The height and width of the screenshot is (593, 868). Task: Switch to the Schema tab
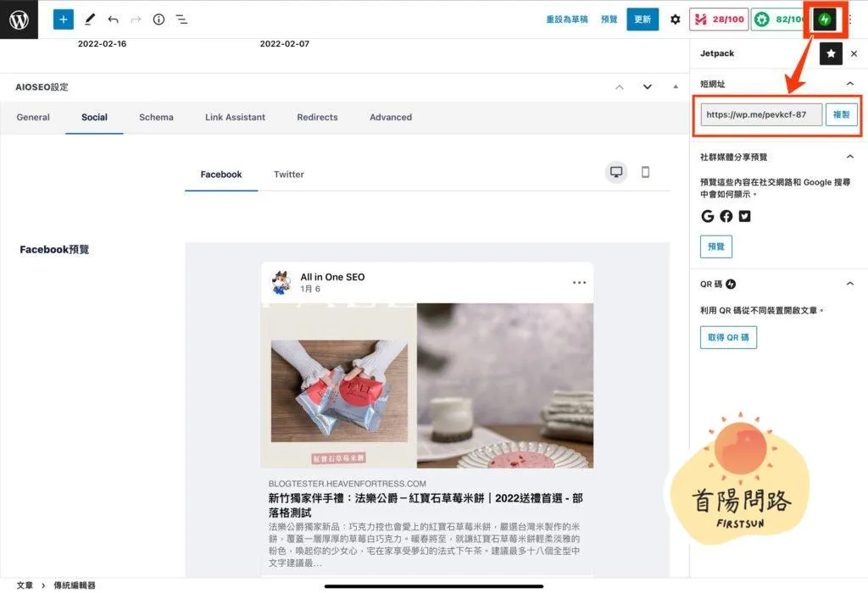pyautogui.click(x=156, y=118)
